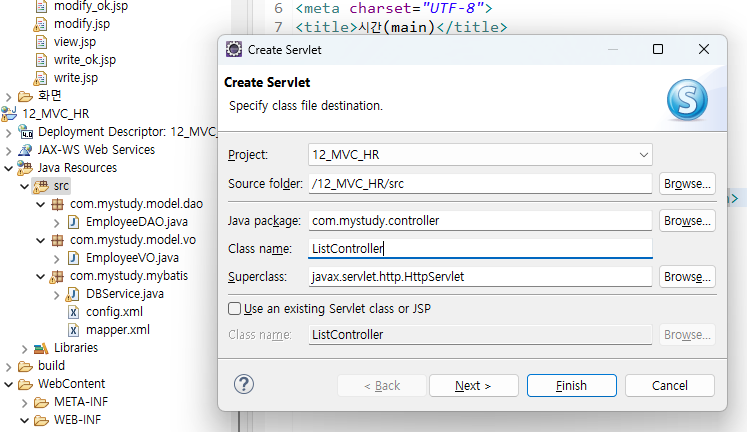Click Finish to create the servlet
747x432 pixels.
coord(572,385)
